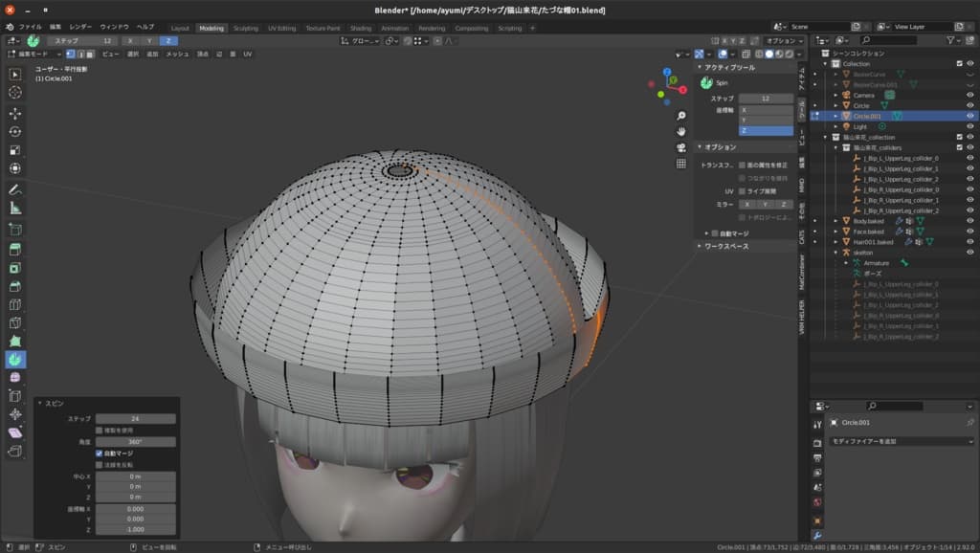Screen dimensions: 980x553
Task: Select the Measure tool
Action: pyautogui.click(x=15, y=208)
